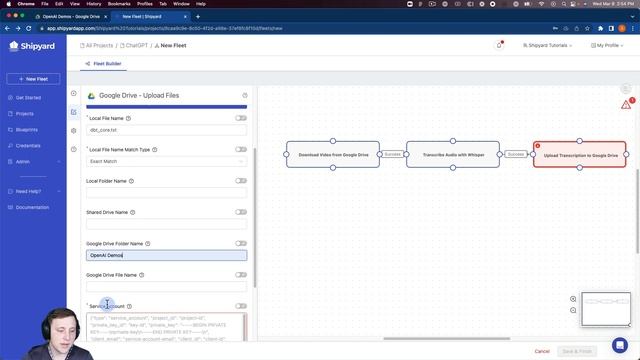Click the canvas horizontal scrollbar
Viewport: 640px width, 360px height.
(x=447, y=338)
